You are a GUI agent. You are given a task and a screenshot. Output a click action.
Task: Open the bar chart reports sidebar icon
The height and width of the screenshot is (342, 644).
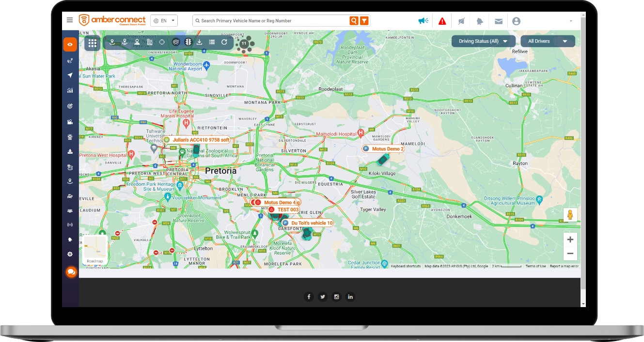(x=70, y=90)
